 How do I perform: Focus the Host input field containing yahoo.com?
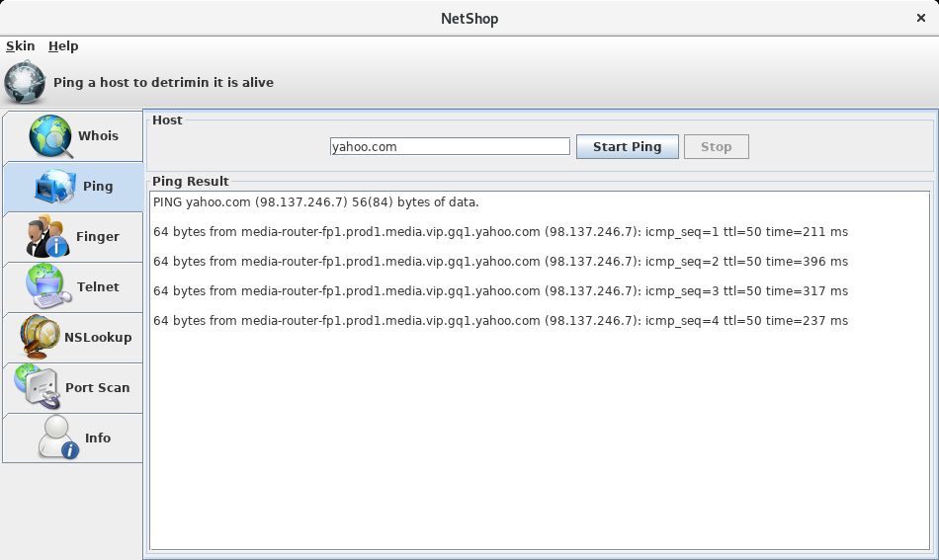point(450,146)
